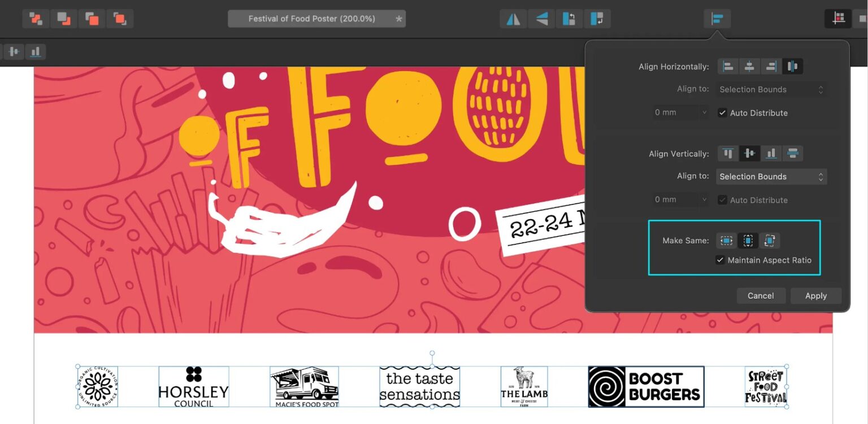The height and width of the screenshot is (424, 868).
Task: Click the Make Same width icon
Action: coord(727,241)
